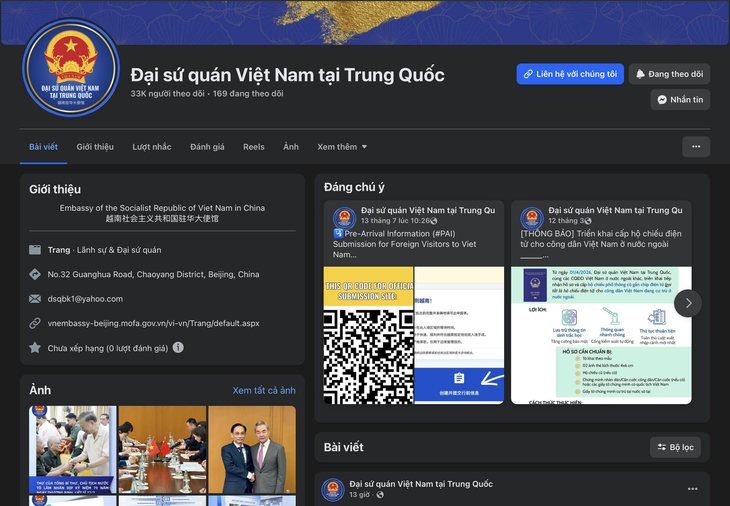Open the e-passport infographic image

coord(601,335)
